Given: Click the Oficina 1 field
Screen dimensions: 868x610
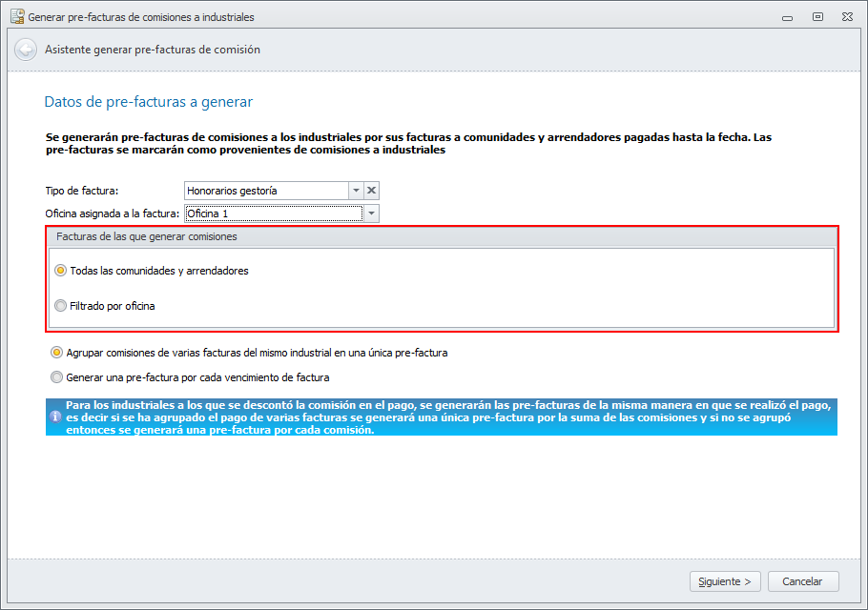Looking at the screenshot, I should click(274, 213).
